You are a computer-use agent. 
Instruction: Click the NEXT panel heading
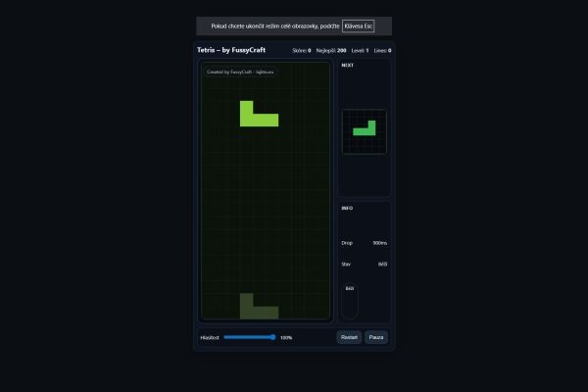(x=348, y=66)
